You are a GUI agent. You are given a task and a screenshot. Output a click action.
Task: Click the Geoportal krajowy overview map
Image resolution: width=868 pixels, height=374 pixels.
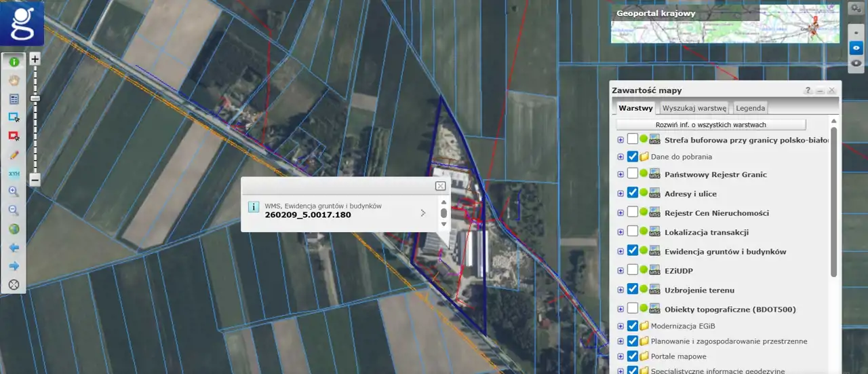(725, 24)
